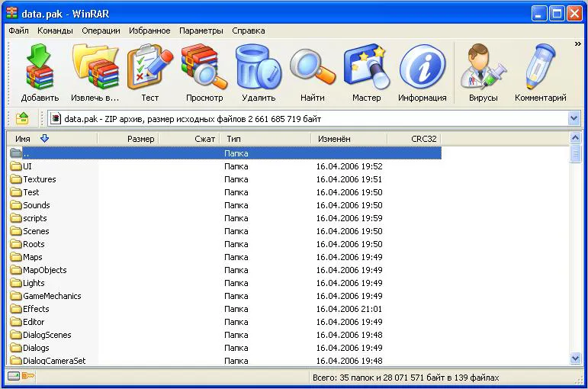
Task: Click date 16.04.2006 19:52 in UI row
Action: coord(349,166)
